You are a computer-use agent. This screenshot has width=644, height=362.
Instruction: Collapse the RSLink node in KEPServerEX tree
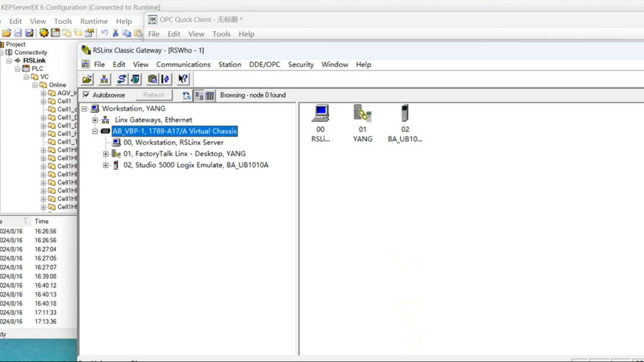[9, 61]
